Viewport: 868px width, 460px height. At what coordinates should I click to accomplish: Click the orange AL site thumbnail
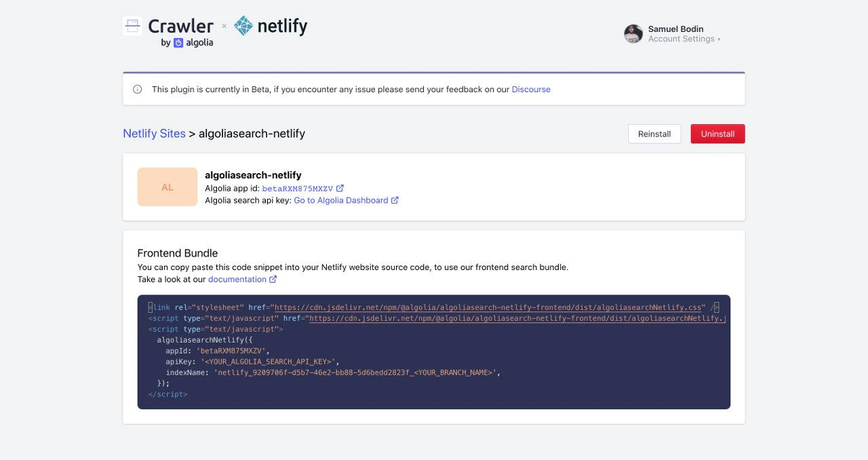coord(167,187)
